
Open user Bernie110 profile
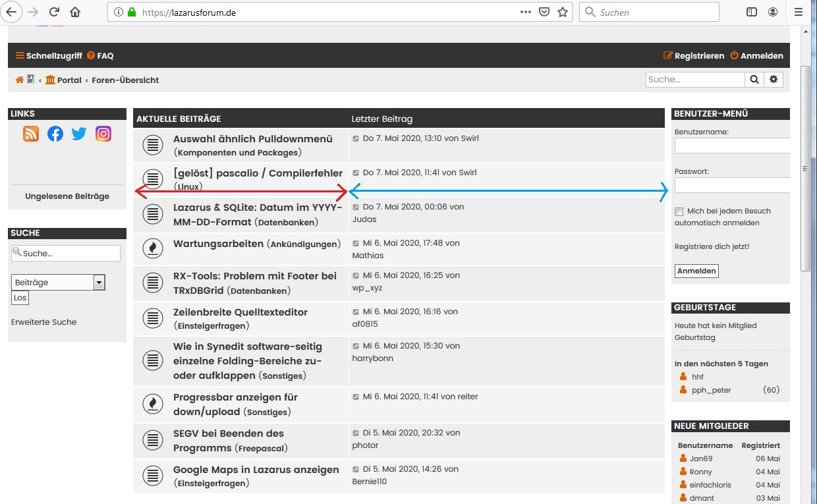(x=370, y=482)
